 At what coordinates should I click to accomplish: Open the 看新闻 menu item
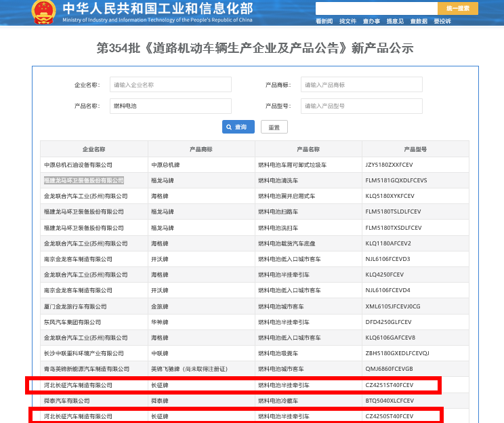coord(324,21)
